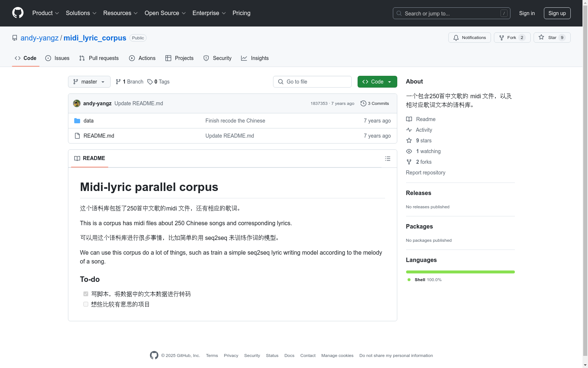Click the eye icon beside 1 watching
The width and height of the screenshot is (588, 368).
click(x=409, y=151)
